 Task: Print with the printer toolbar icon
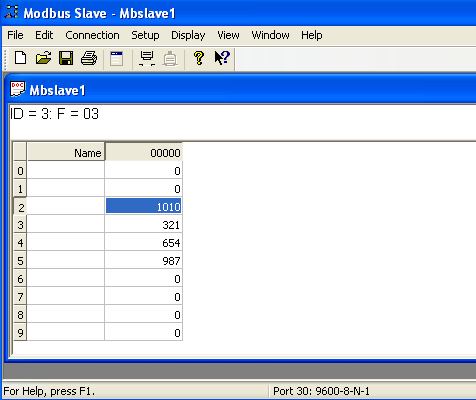click(x=89, y=58)
